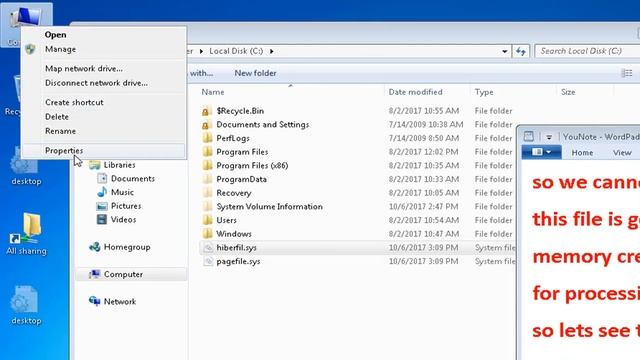
Task: Select the Recovery folder icon
Action: pos(207,193)
